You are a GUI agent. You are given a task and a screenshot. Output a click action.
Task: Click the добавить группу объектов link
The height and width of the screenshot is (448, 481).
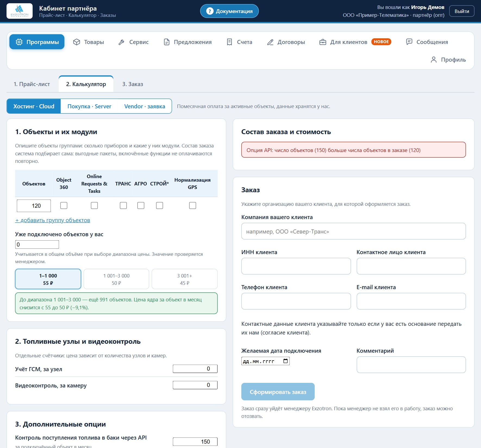[x=52, y=220]
